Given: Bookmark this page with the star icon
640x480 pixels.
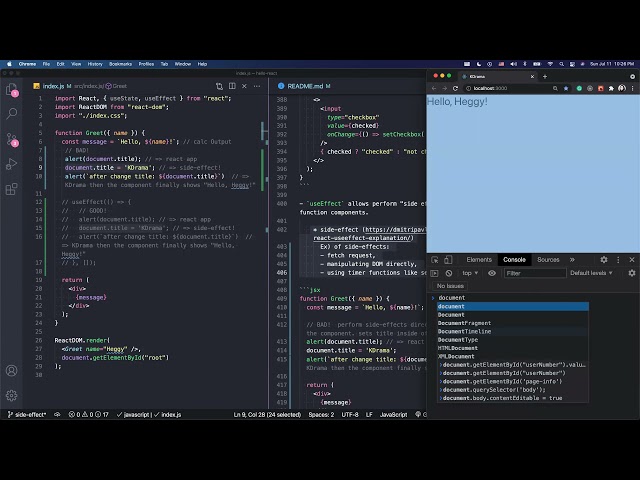Looking at the screenshot, I should 566,88.
